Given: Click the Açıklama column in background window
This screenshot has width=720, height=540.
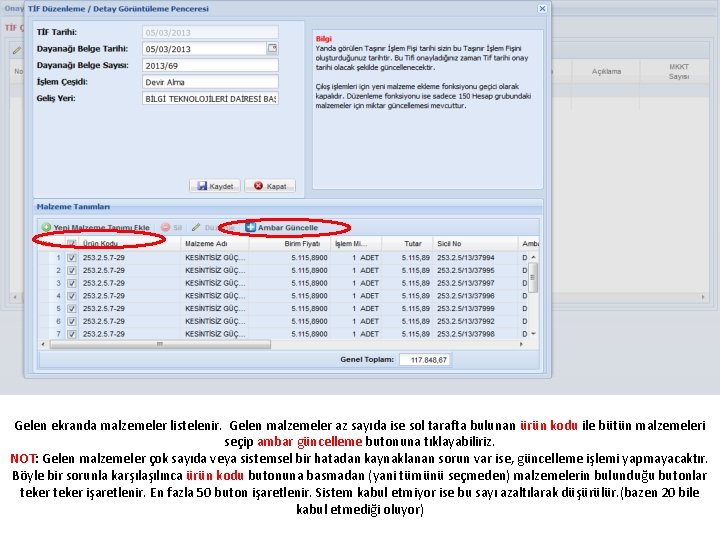Looking at the screenshot, I should pos(606,72).
